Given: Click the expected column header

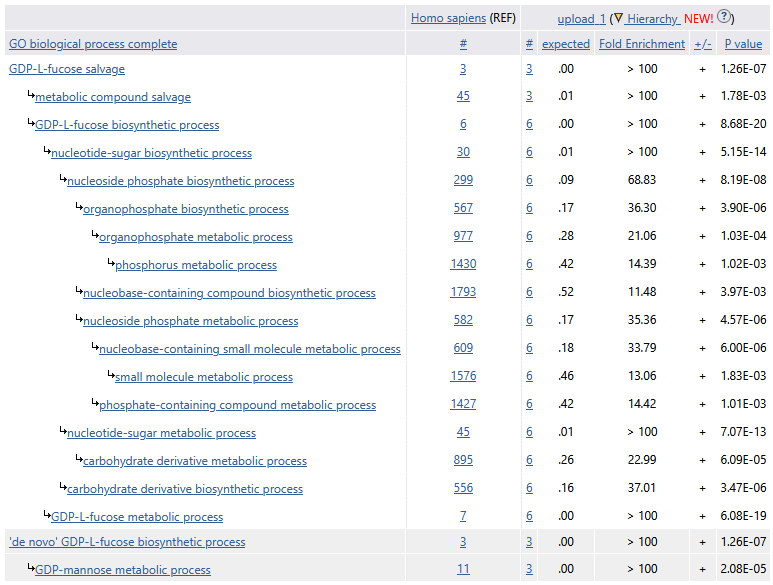Looking at the screenshot, I should point(566,44).
